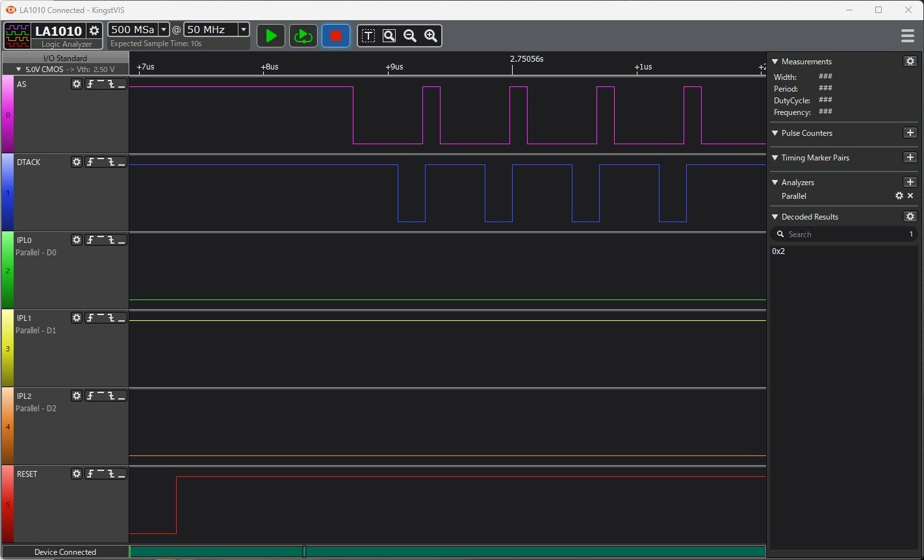Open the AS channel settings gear
924x560 pixels.
coord(77,84)
